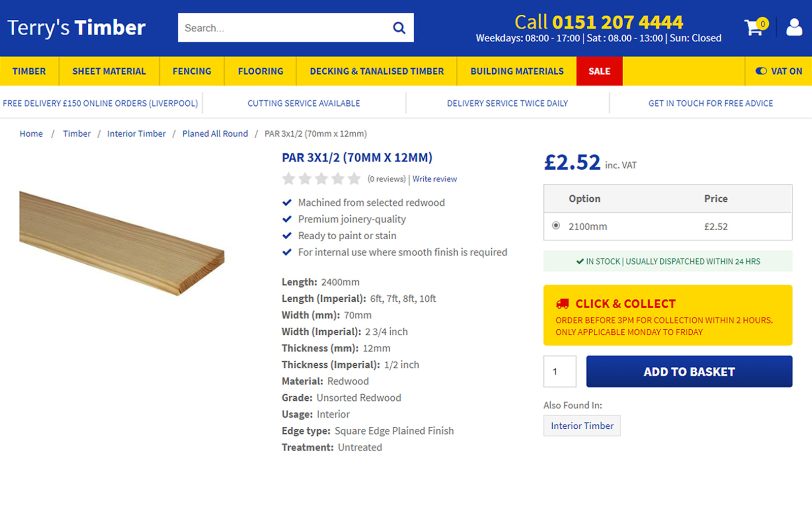Click the Interior Timber category tag
Screen dimensions: 812x508
click(x=582, y=426)
